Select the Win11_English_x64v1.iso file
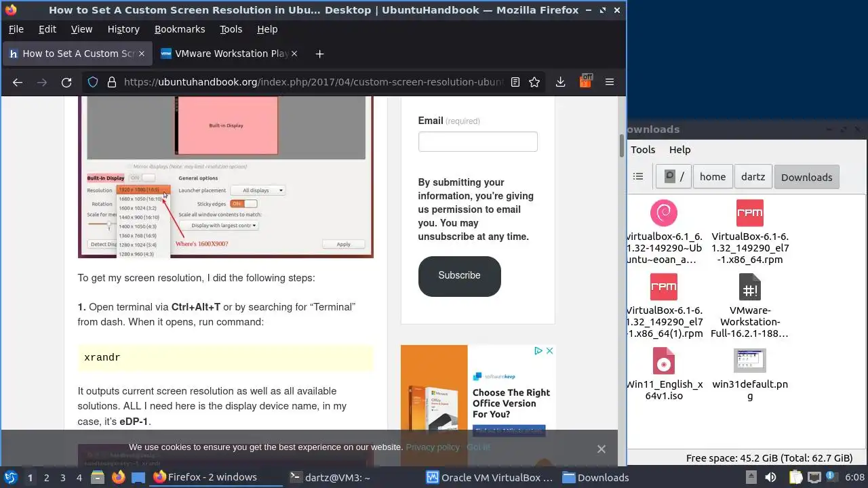The height and width of the screenshot is (488, 868). (663, 374)
